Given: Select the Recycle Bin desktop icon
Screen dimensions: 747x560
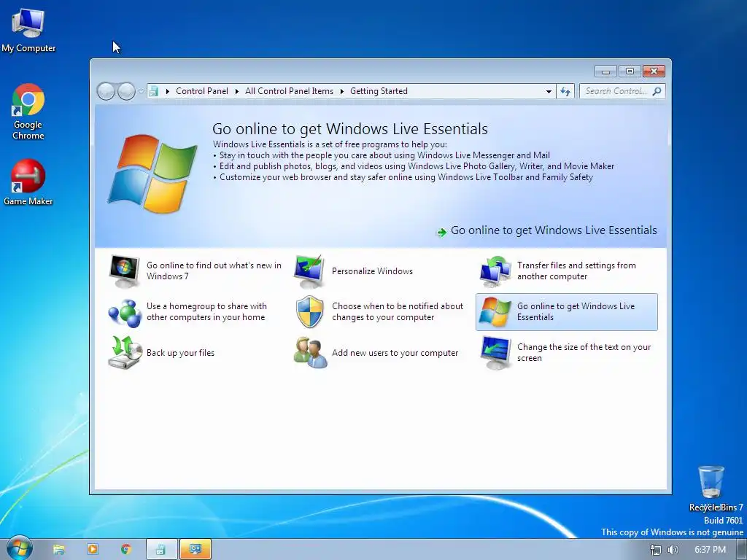Looking at the screenshot, I should 713,487.
